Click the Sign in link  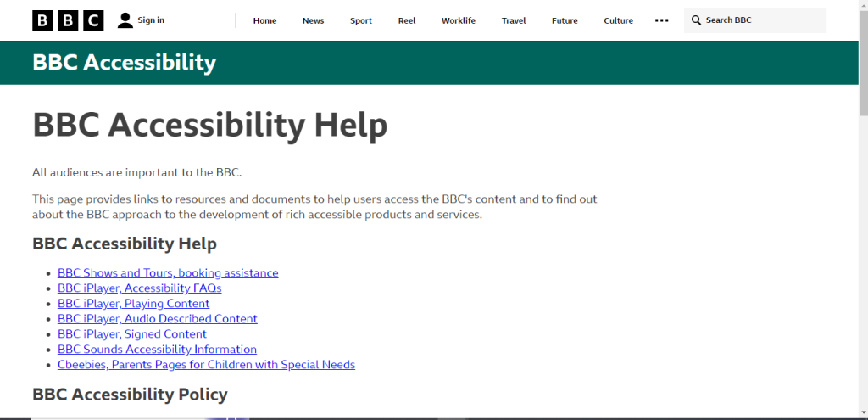coord(151,20)
